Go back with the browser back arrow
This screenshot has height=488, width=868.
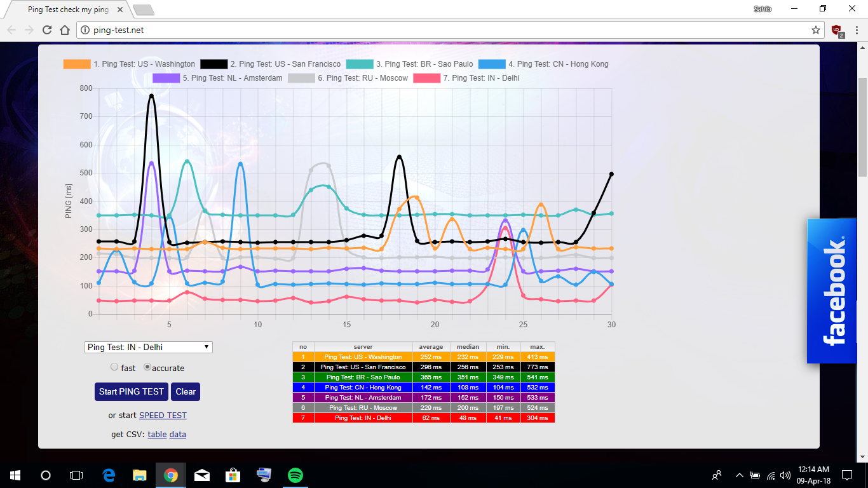pyautogui.click(x=11, y=30)
